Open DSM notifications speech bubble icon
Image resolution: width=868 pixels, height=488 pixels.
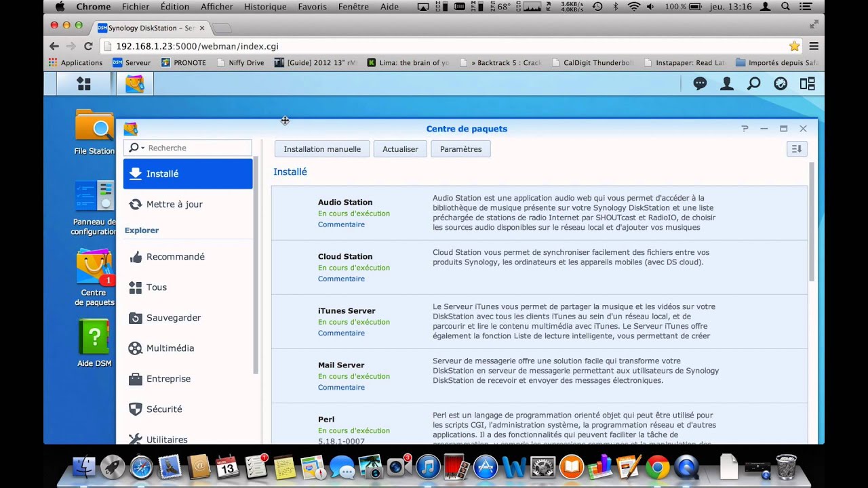[x=700, y=83]
